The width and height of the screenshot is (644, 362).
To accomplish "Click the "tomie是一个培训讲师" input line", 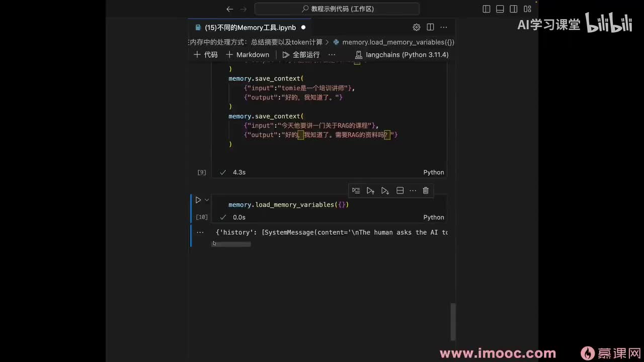I will [299, 88].
